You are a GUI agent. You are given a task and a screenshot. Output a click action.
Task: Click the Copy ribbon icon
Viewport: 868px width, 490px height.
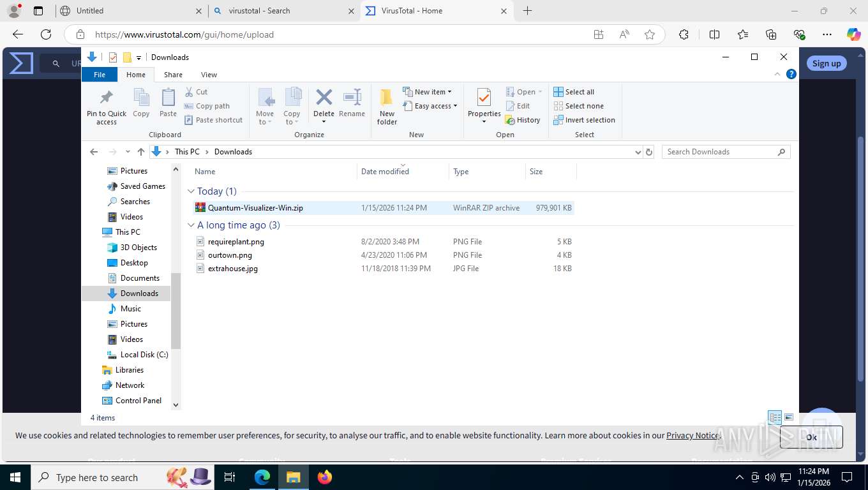coord(141,103)
